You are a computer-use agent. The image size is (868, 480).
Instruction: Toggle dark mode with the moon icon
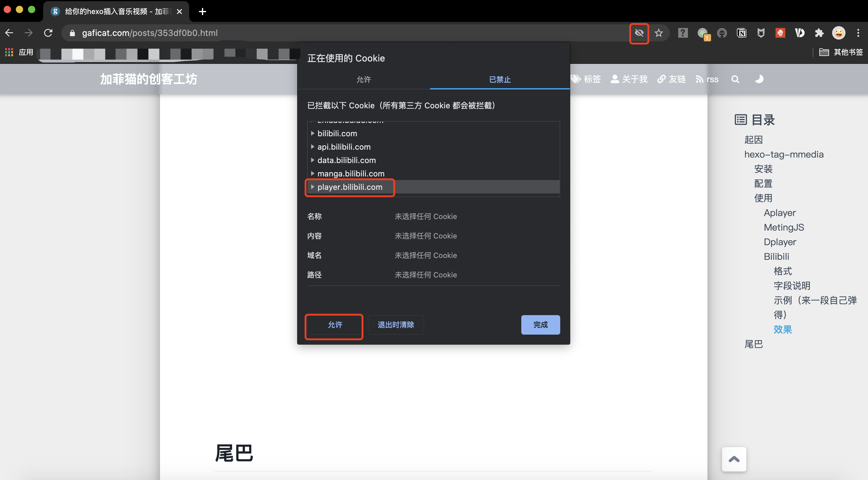tap(759, 79)
